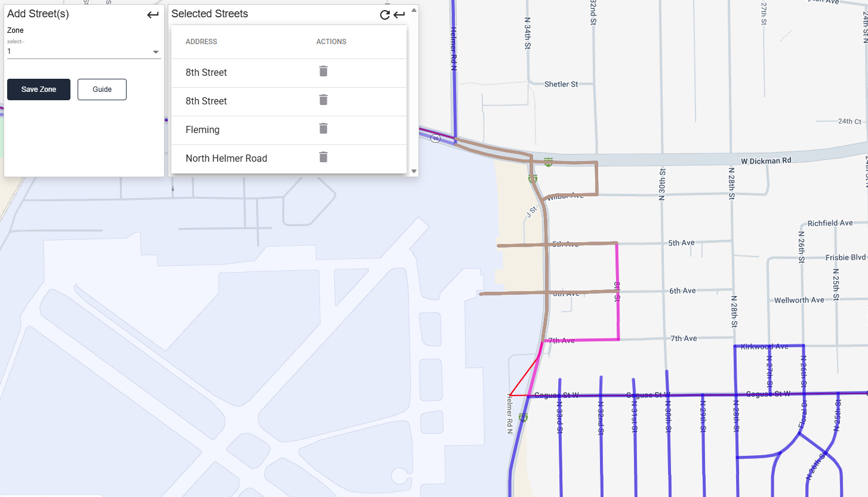868x497 pixels.
Task: Delete the North Helmer Road entry
Action: click(x=323, y=158)
